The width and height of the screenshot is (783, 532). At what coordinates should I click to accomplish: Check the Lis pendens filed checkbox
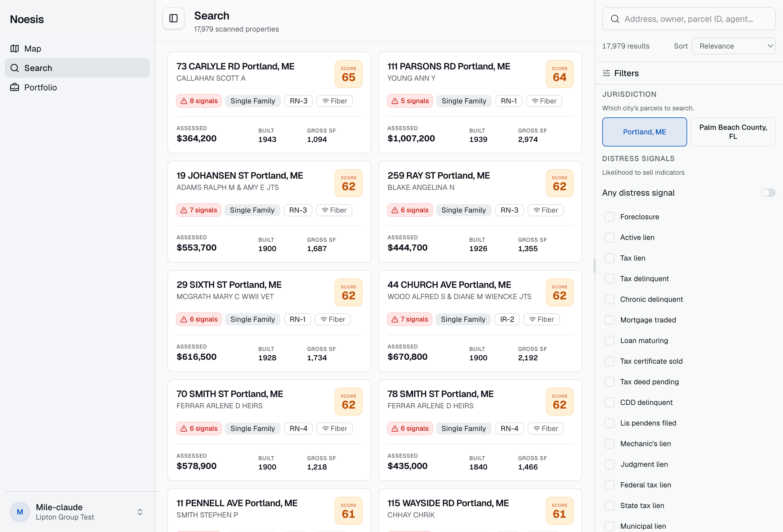tap(609, 423)
